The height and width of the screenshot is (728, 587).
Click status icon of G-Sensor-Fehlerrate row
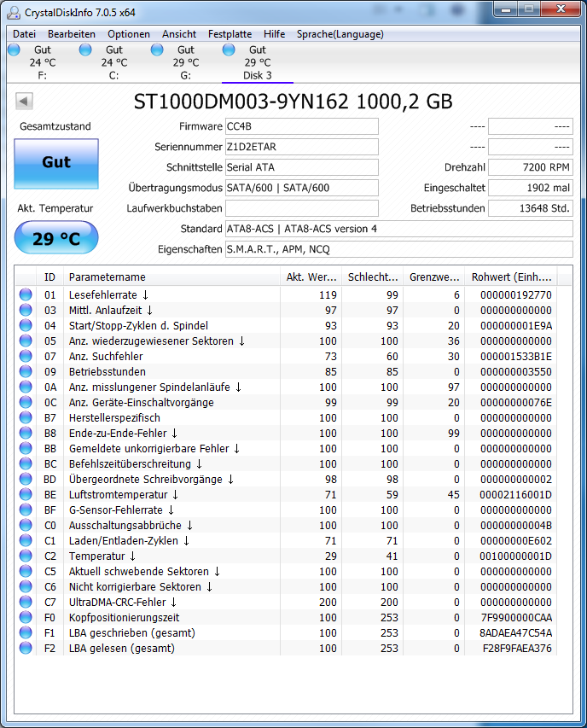(x=26, y=510)
